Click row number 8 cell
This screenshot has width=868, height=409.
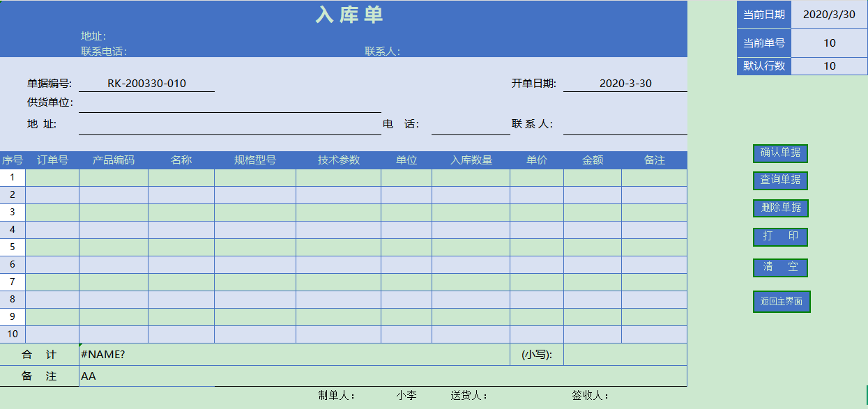13,300
